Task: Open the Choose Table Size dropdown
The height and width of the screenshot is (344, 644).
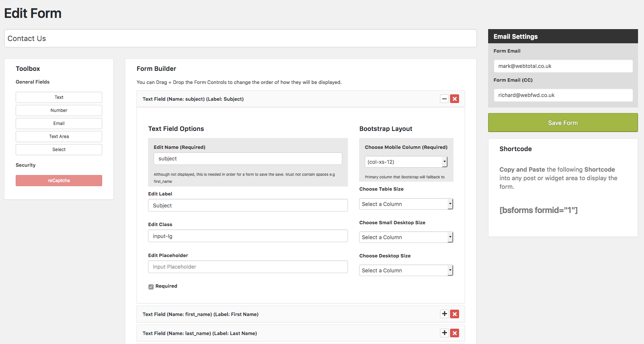Action: pos(406,204)
